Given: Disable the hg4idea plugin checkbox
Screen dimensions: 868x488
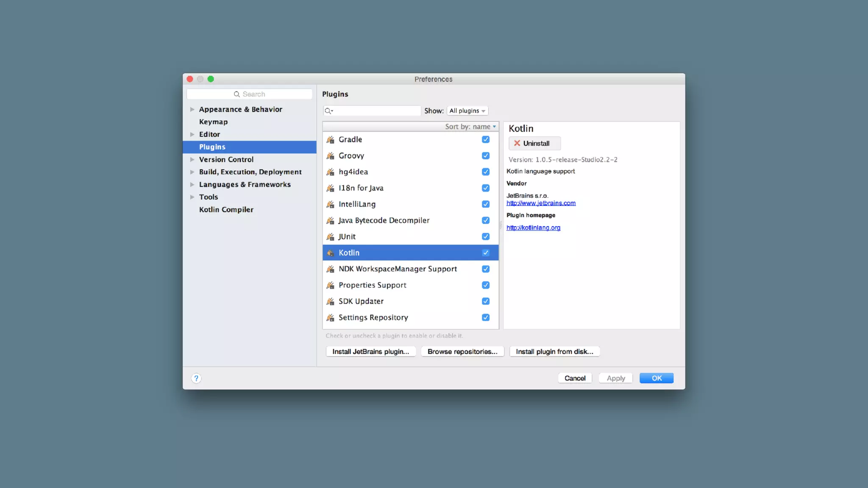Looking at the screenshot, I should click(486, 172).
